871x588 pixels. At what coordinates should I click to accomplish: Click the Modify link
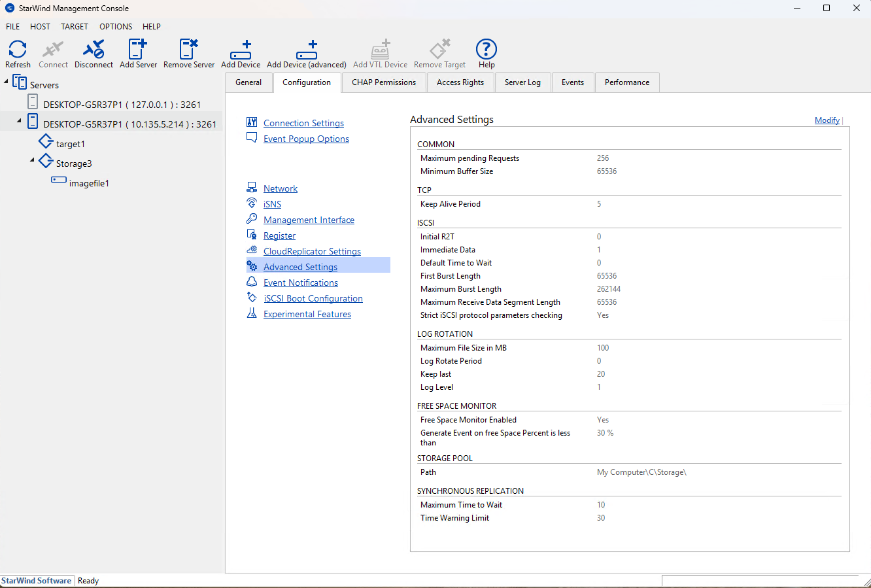[827, 120]
